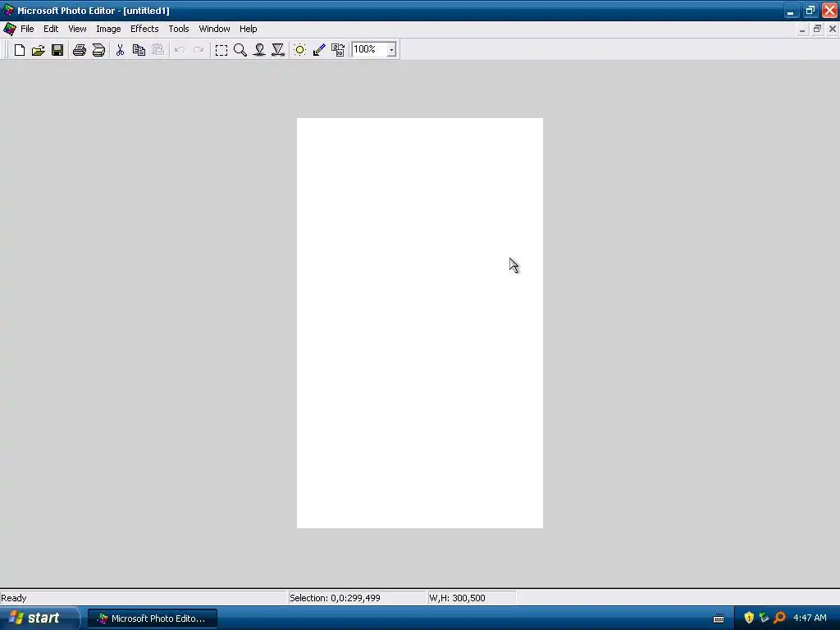Cut the selection with the scissors icon
840x630 pixels.
(120, 50)
